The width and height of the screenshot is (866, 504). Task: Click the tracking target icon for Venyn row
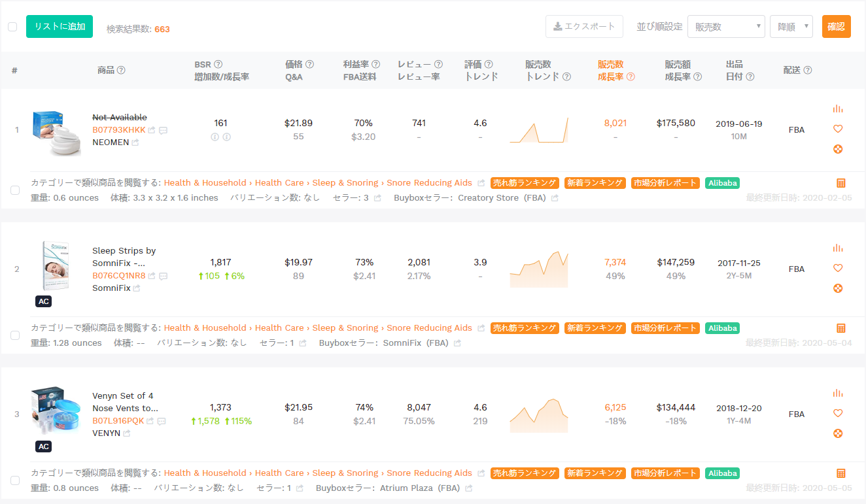click(x=838, y=433)
